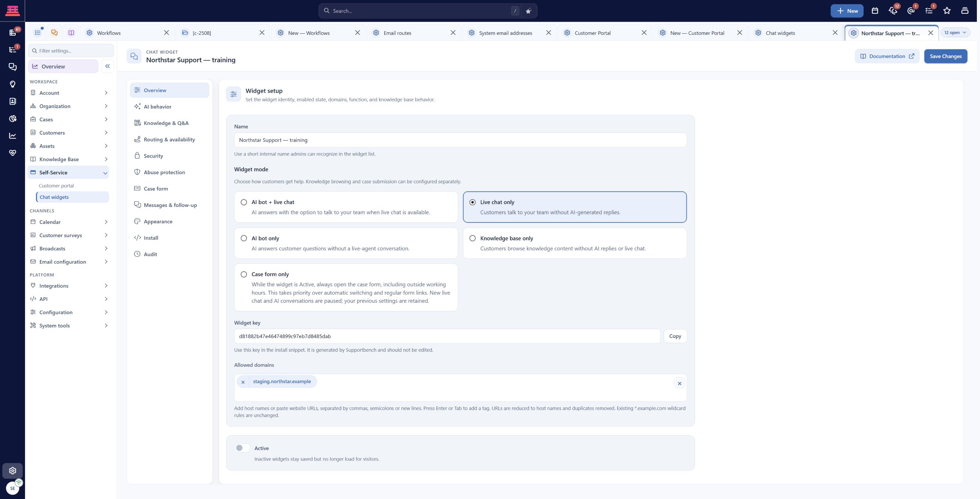Image resolution: width=980 pixels, height=499 pixels.
Task: Select the AI bot + live chat mode
Action: (x=346, y=207)
